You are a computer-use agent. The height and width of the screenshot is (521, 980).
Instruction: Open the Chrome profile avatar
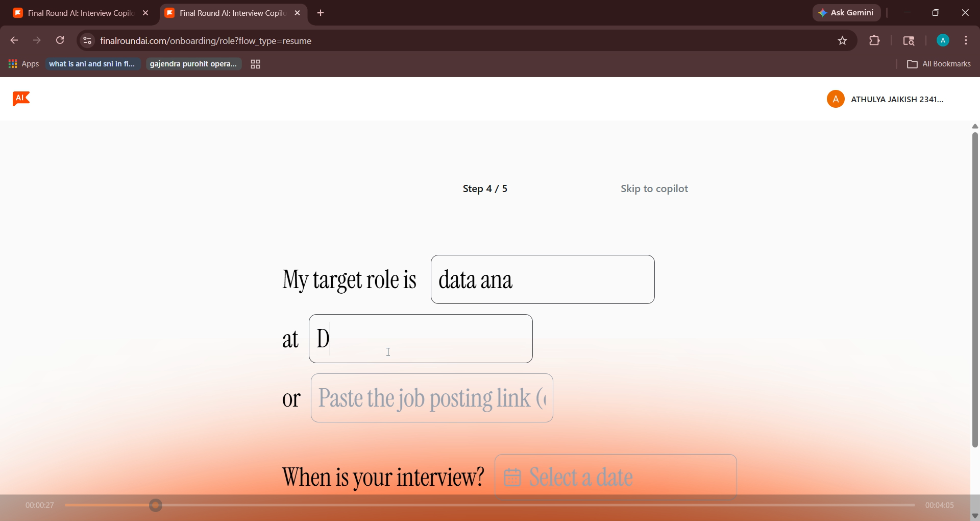pos(943,41)
